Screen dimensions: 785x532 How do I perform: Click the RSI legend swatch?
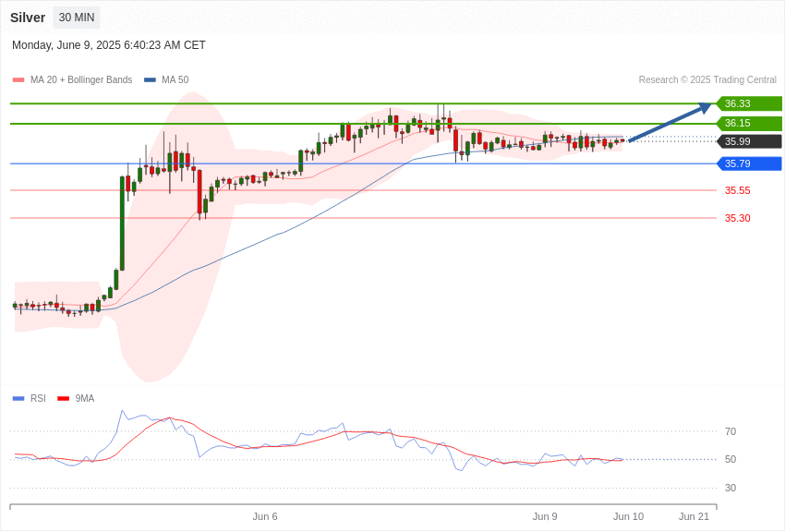click(x=18, y=398)
